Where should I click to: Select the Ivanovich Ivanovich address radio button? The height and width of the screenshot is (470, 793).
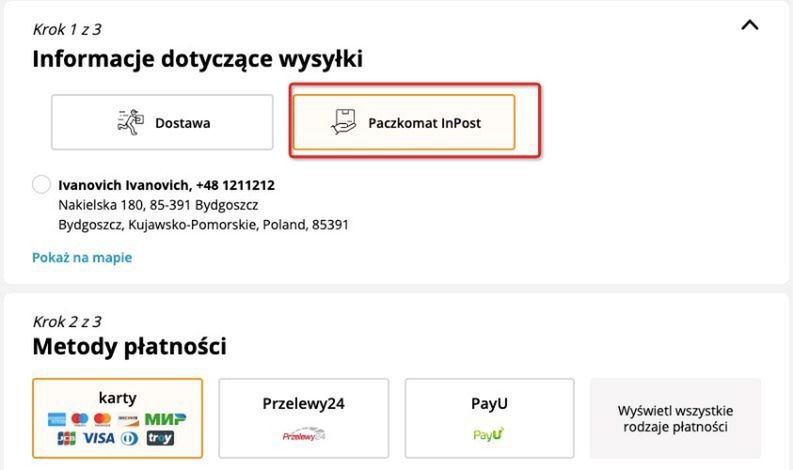pos(42,185)
